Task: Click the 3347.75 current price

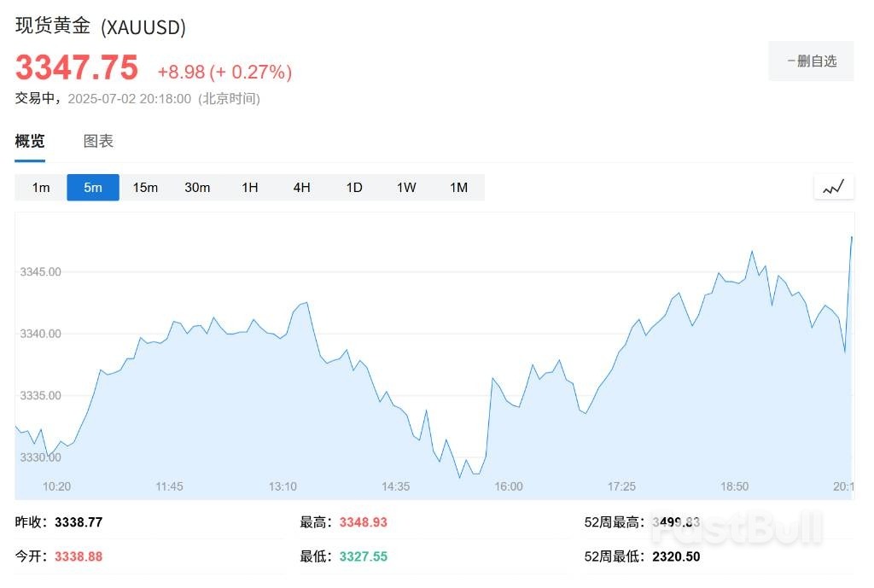Action: [x=77, y=67]
